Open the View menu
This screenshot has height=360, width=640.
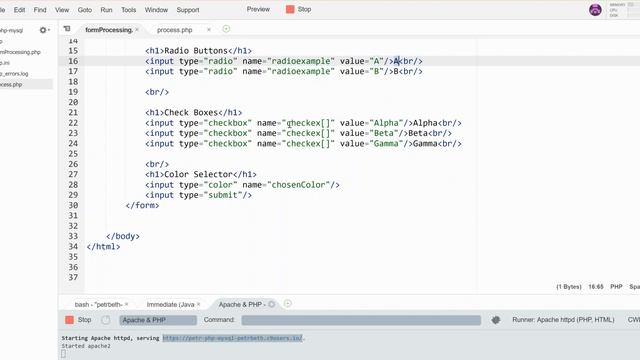62,10
